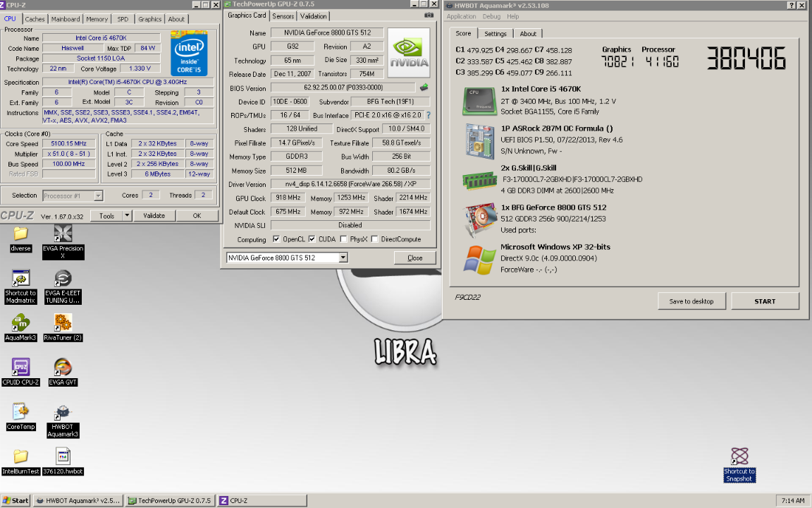This screenshot has height=508, width=812.
Task: Click the Intel Core i5 logo in CPU-Z
Action: (x=189, y=54)
